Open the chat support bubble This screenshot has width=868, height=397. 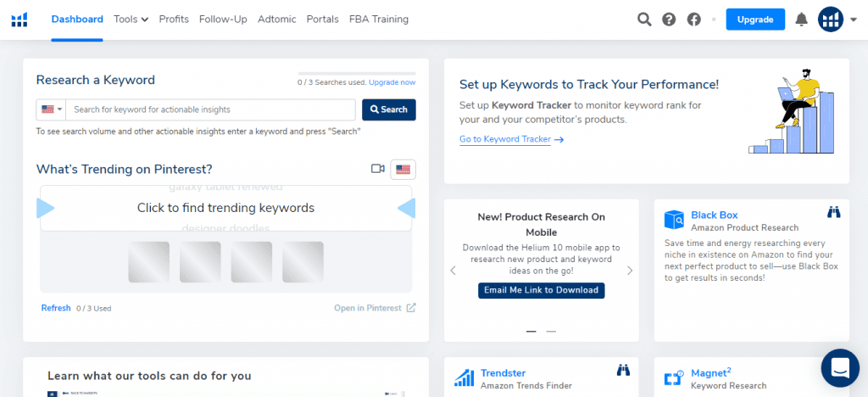[840, 367]
